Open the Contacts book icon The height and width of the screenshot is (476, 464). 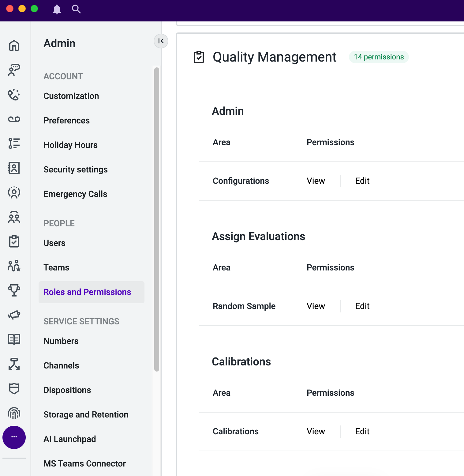tap(14, 168)
